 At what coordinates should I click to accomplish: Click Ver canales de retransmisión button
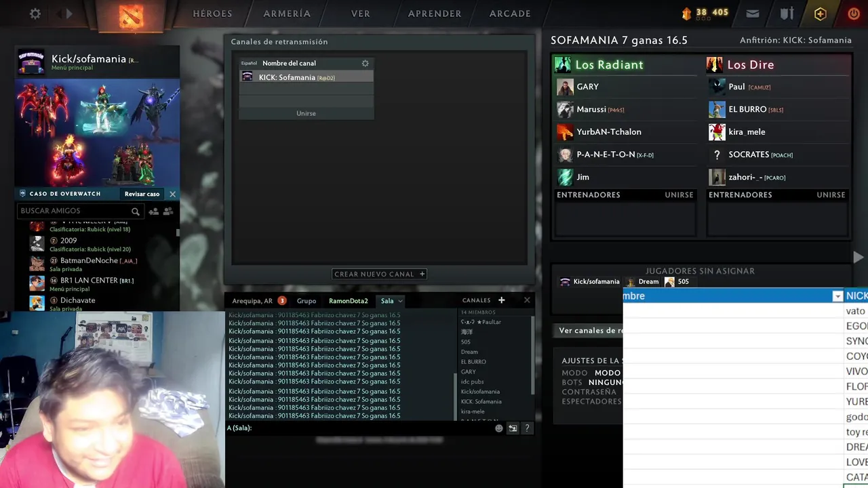[x=589, y=331]
